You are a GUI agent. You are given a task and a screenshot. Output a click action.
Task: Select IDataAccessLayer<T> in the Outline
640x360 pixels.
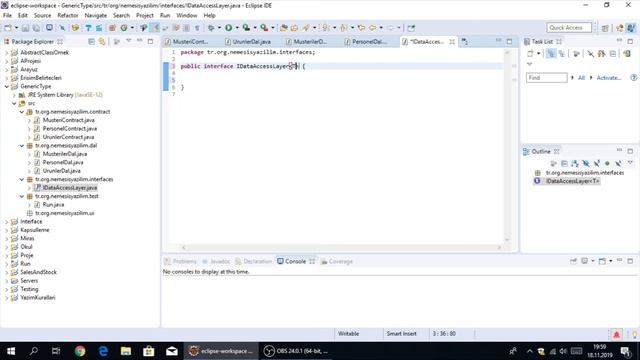tap(572, 181)
